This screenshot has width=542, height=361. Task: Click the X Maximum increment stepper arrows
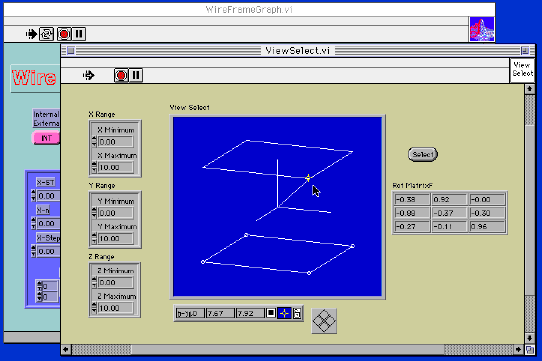[x=94, y=167]
